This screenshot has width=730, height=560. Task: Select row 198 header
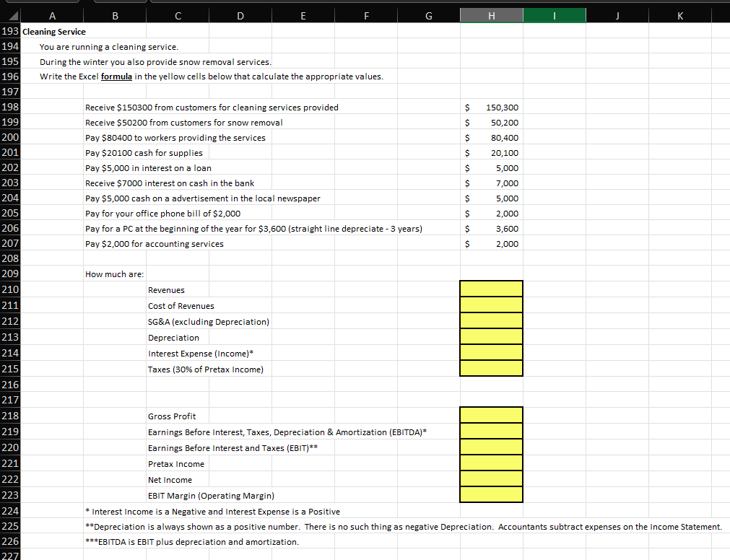[10, 107]
